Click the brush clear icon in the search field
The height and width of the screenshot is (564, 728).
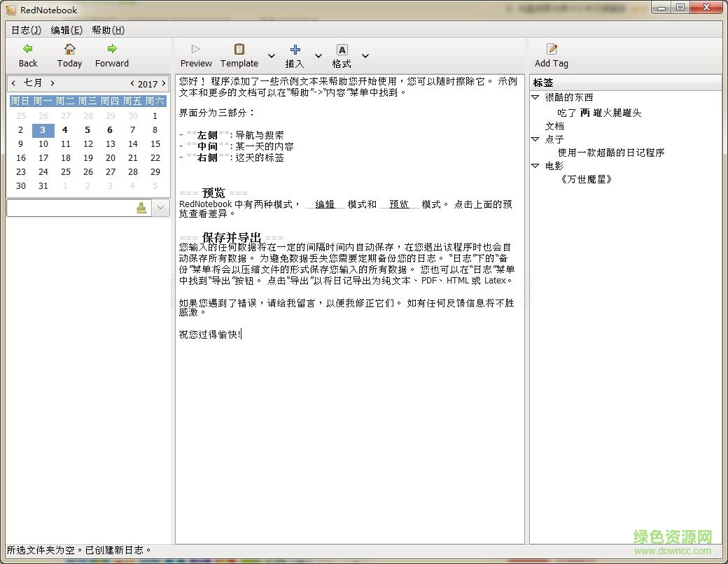pos(141,208)
